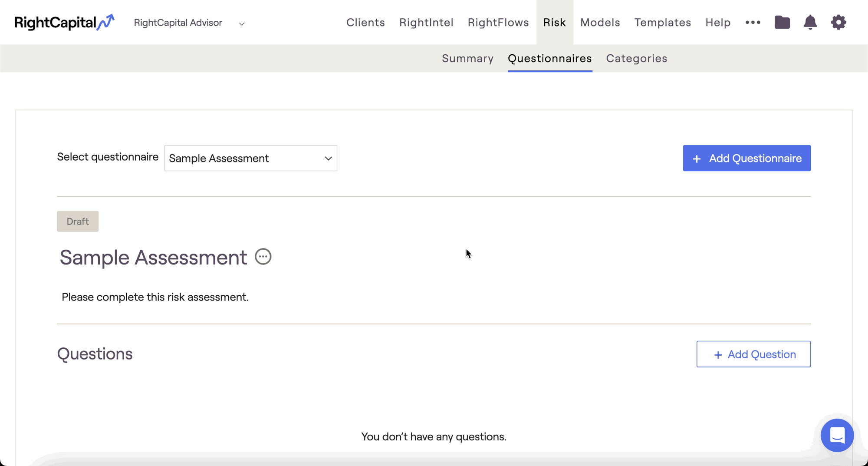Select the Questionnaires tab

coord(550,58)
